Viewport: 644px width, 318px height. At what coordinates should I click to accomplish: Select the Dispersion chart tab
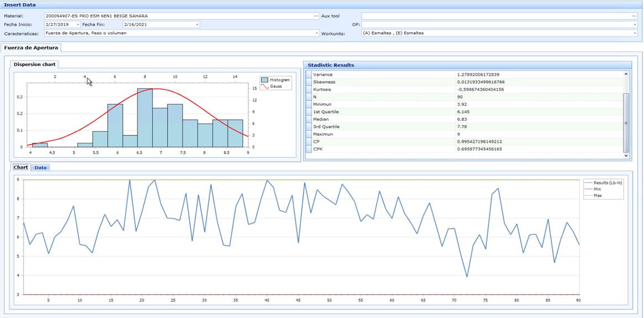click(x=34, y=65)
